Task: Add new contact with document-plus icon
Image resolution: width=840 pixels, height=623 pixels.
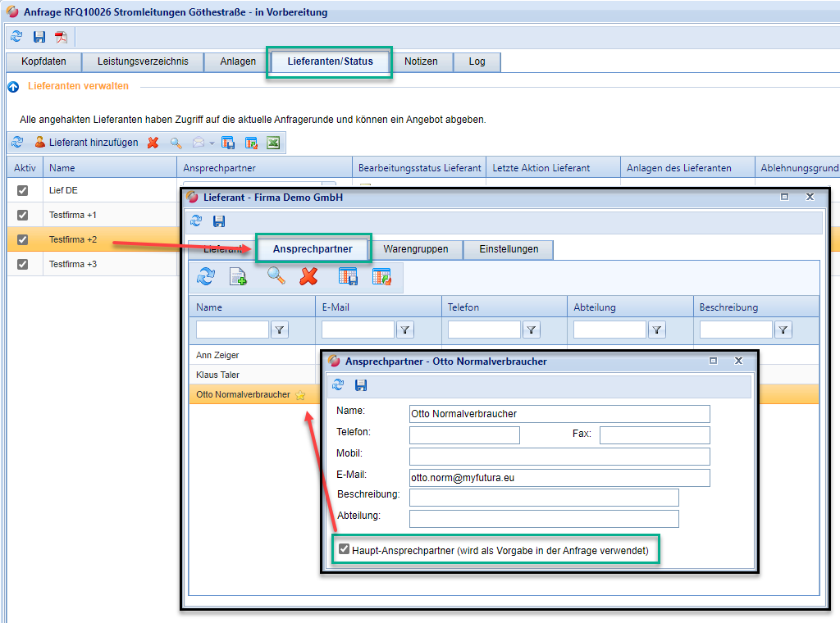Action: 239,277
